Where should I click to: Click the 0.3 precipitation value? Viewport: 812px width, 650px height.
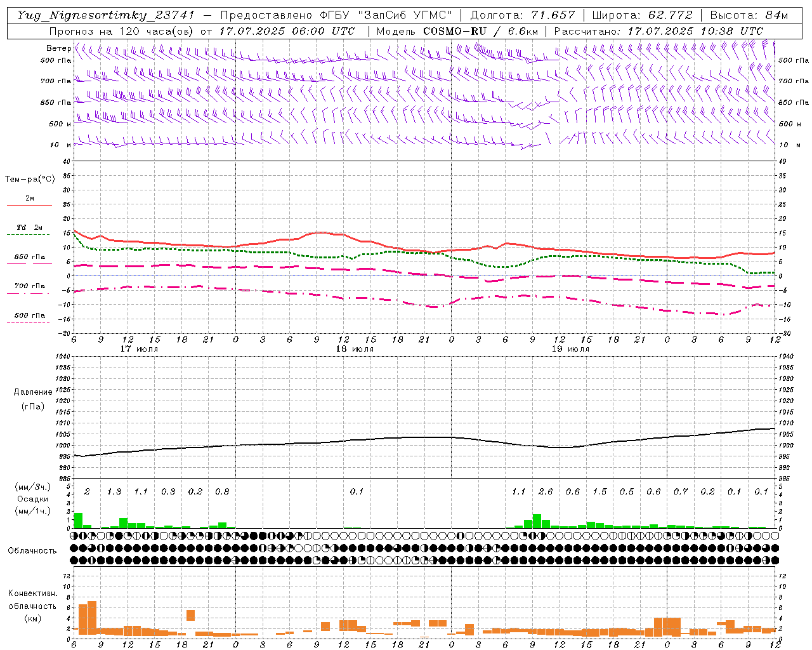click(168, 491)
